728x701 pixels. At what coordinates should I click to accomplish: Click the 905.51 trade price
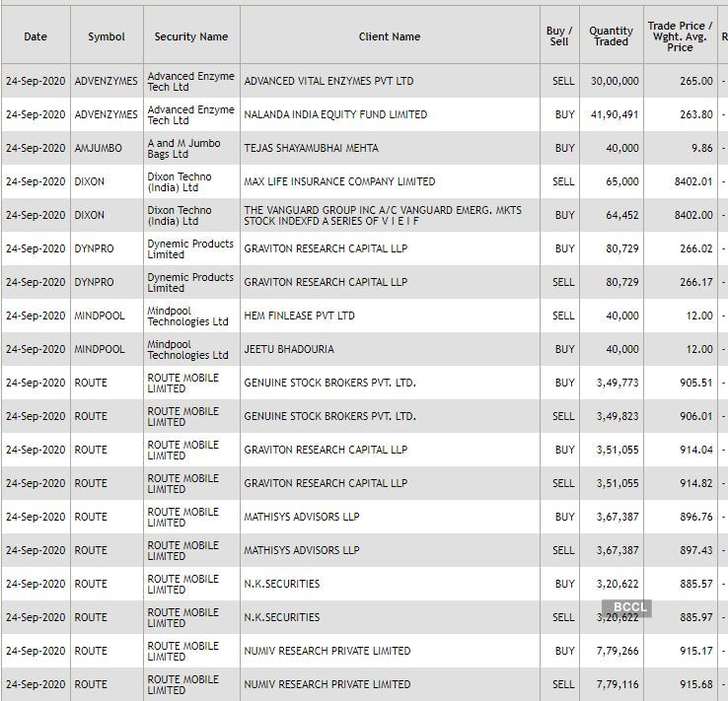[696, 383]
